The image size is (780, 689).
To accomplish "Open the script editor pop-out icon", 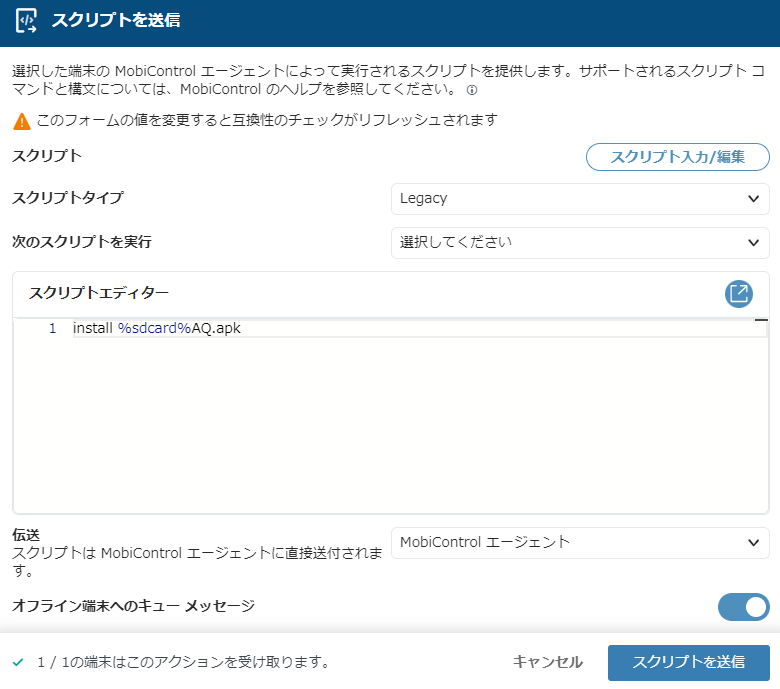I will click(739, 294).
